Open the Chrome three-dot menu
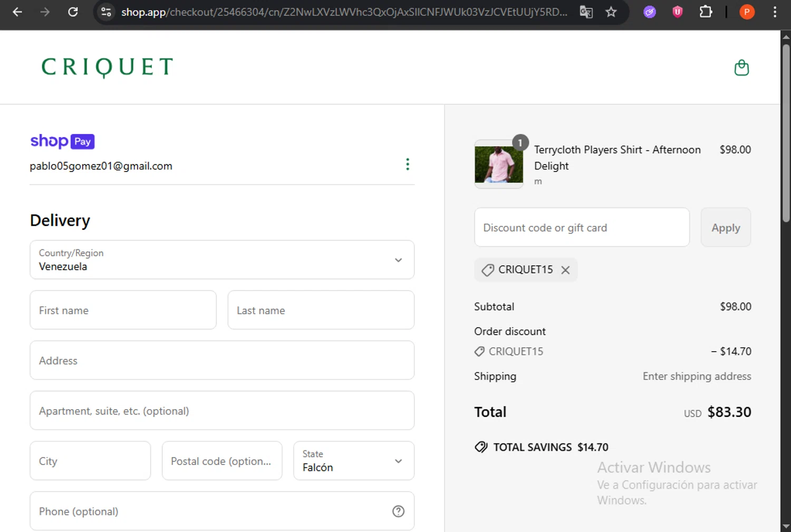 (775, 12)
